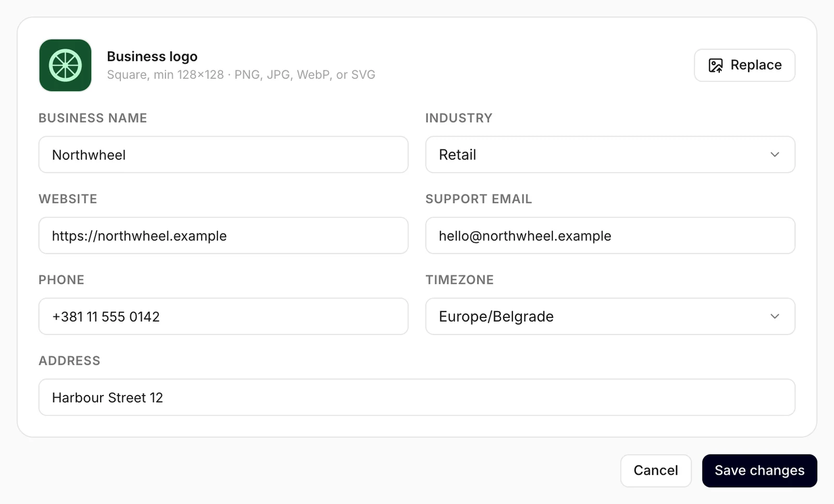Open the Industry dropdown showing Retail
Image resolution: width=834 pixels, height=504 pixels.
point(610,155)
